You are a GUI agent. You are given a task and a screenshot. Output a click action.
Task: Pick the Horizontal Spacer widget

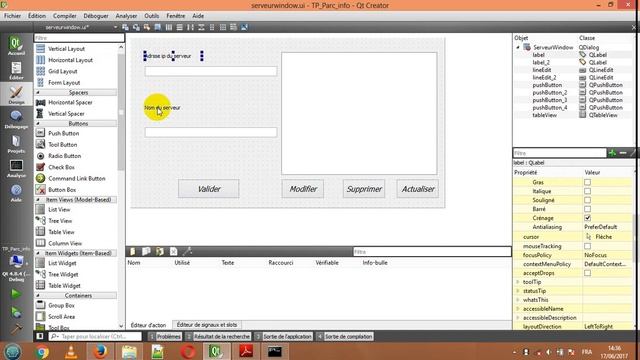pyautogui.click(x=70, y=102)
